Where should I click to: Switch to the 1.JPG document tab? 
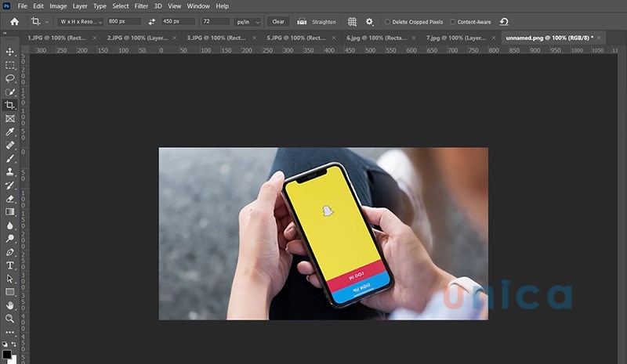click(56, 38)
